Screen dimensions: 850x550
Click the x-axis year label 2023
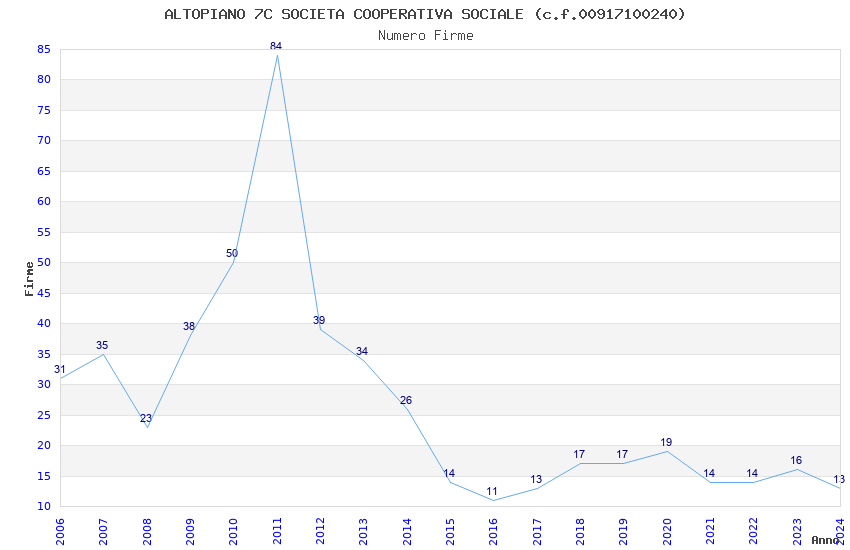[797, 532]
